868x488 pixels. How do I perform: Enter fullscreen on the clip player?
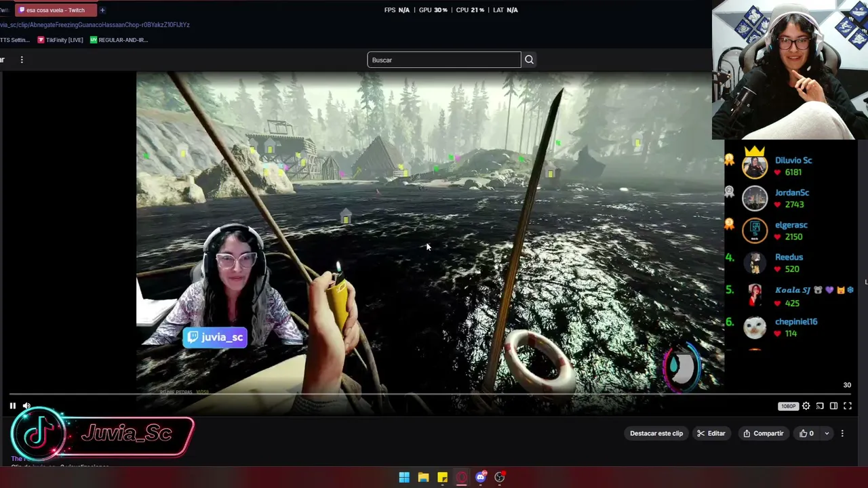point(847,406)
